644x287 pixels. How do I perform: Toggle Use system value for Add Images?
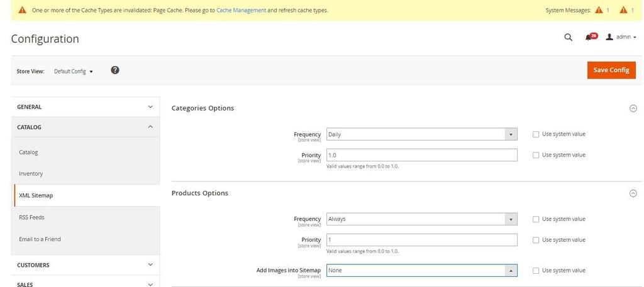click(x=536, y=271)
